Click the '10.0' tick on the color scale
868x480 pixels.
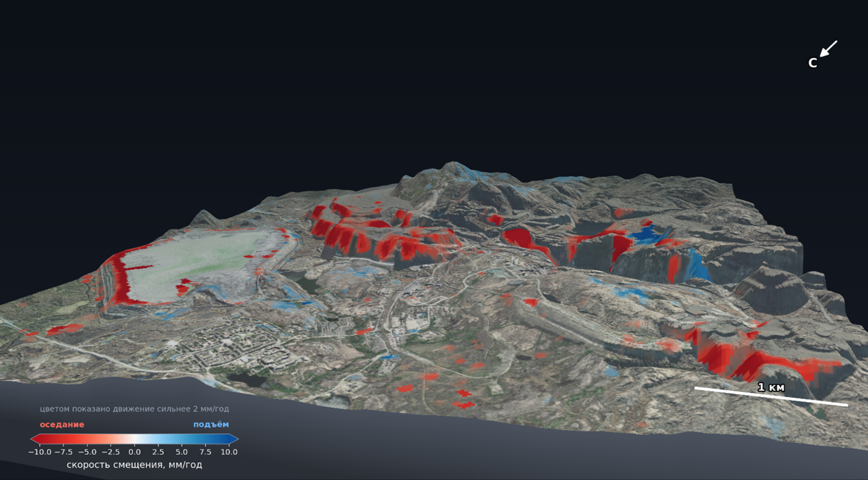[x=229, y=452]
